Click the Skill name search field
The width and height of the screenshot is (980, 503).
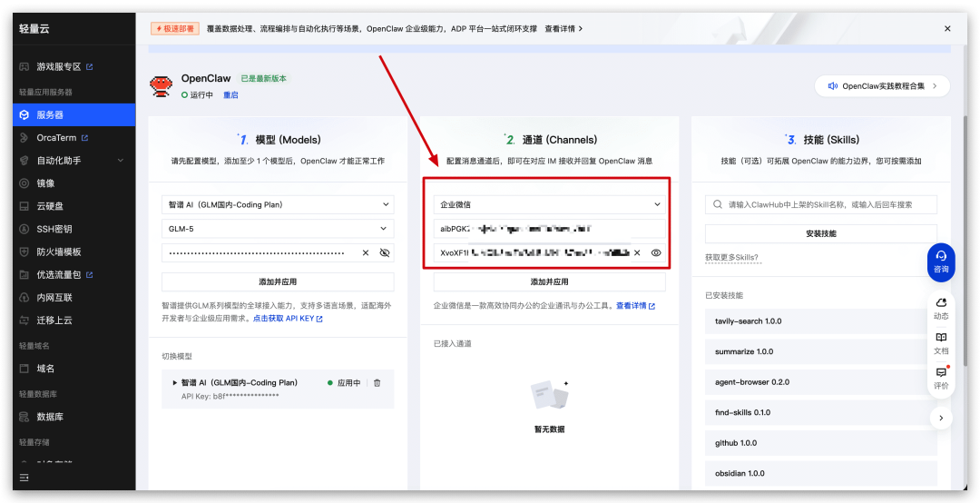tap(821, 204)
